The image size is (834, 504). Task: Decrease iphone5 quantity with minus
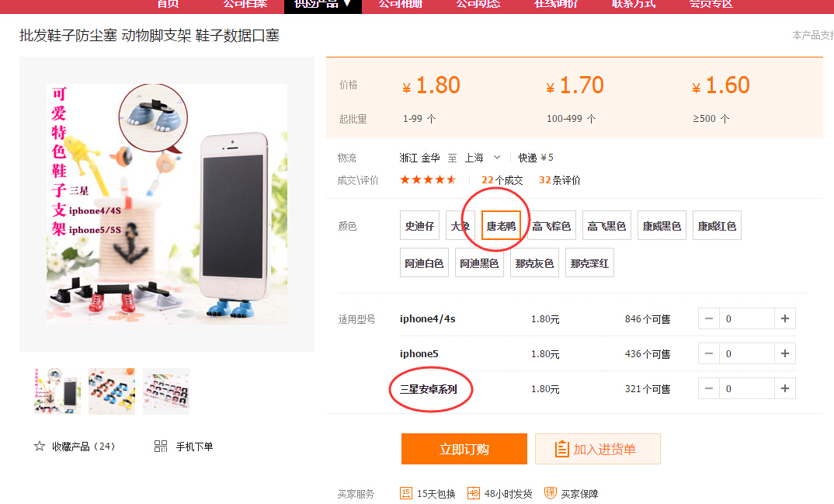(x=708, y=353)
